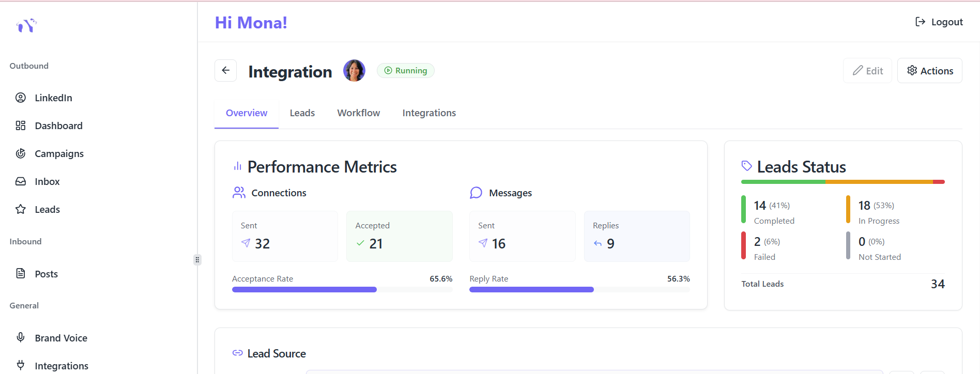This screenshot has height=374, width=980.
Task: Click the app logo in the sidebar
Action: click(x=26, y=25)
